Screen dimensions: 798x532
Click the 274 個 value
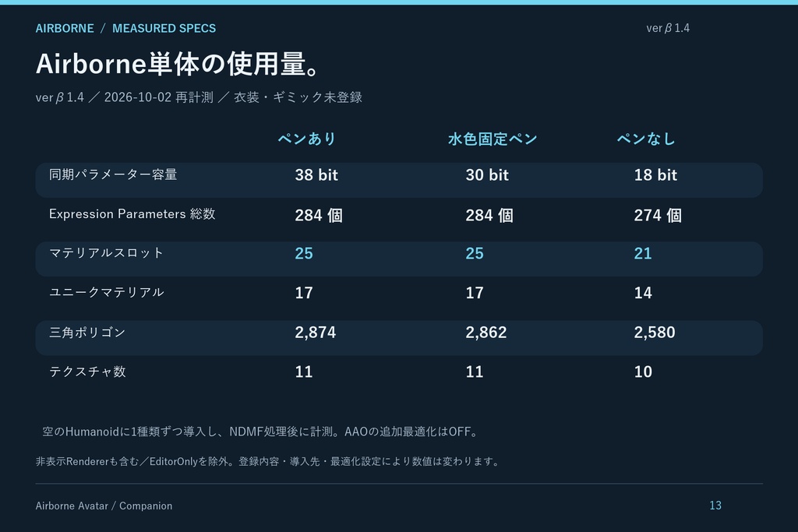pyautogui.click(x=658, y=215)
